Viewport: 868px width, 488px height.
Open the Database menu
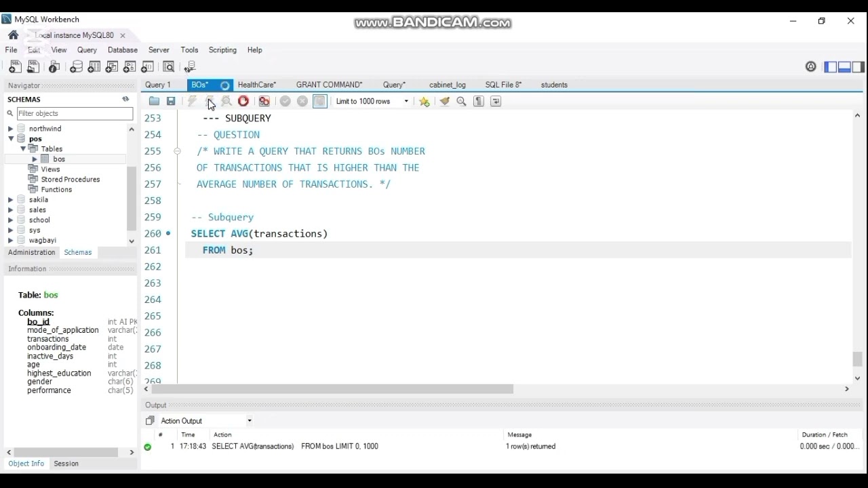click(x=123, y=50)
